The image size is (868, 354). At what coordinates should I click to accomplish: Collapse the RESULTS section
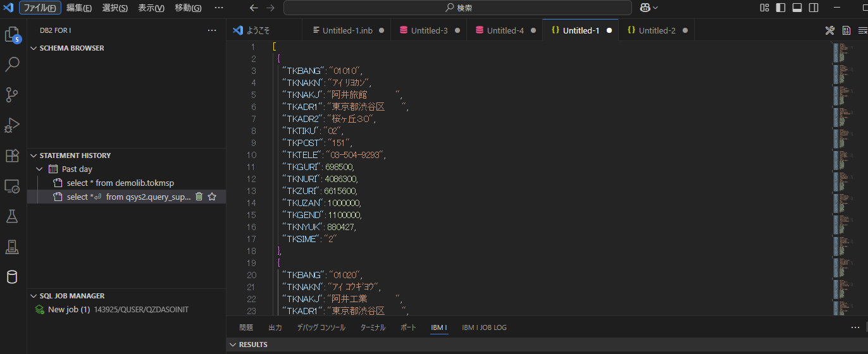click(x=233, y=345)
